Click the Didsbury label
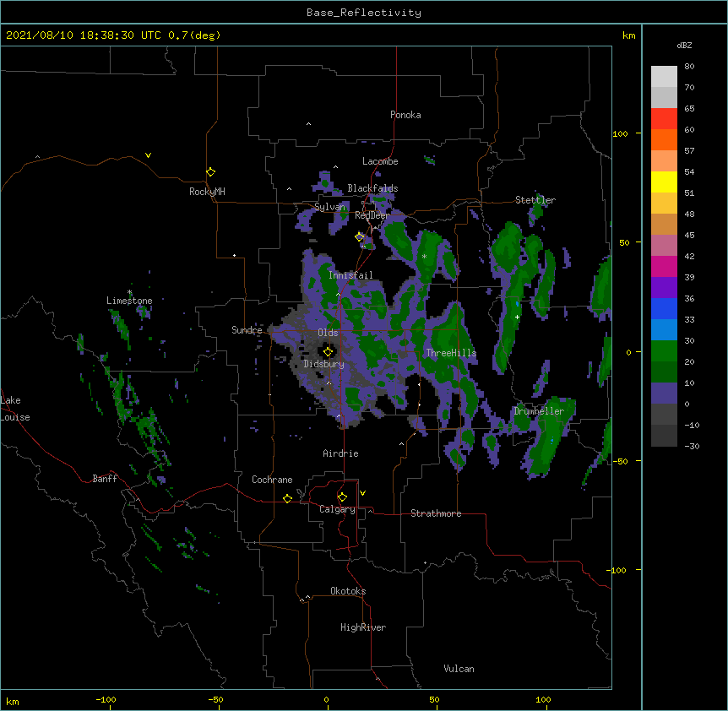The width and height of the screenshot is (728, 711). click(324, 364)
